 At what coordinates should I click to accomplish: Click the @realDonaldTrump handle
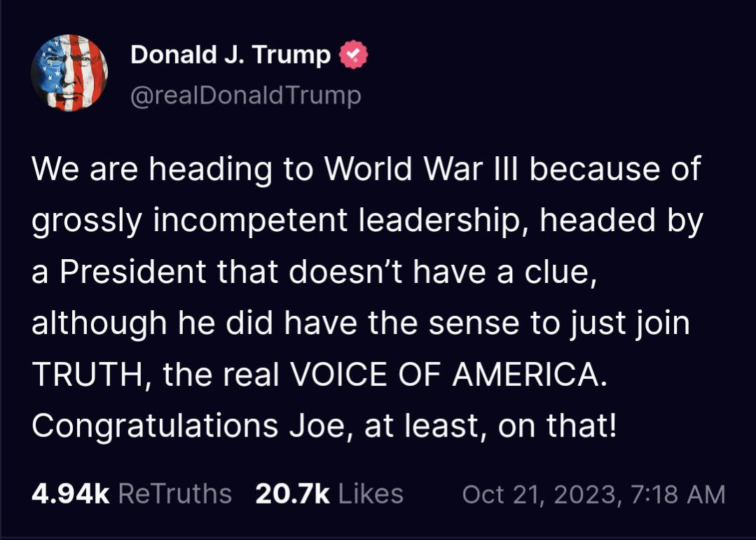(246, 95)
